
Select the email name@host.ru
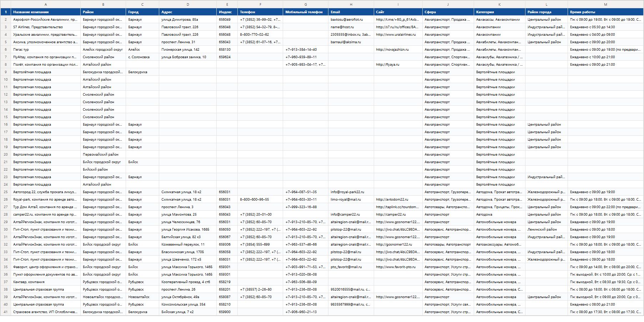[x=351, y=27]
